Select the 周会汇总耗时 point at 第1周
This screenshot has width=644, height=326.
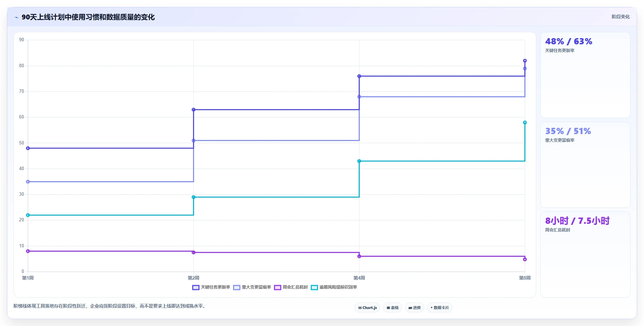(x=28, y=251)
